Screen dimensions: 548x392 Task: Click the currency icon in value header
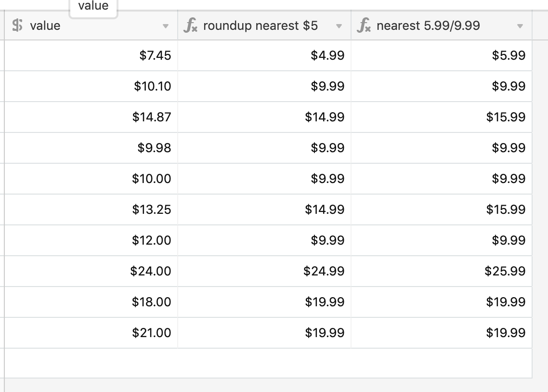click(x=17, y=26)
